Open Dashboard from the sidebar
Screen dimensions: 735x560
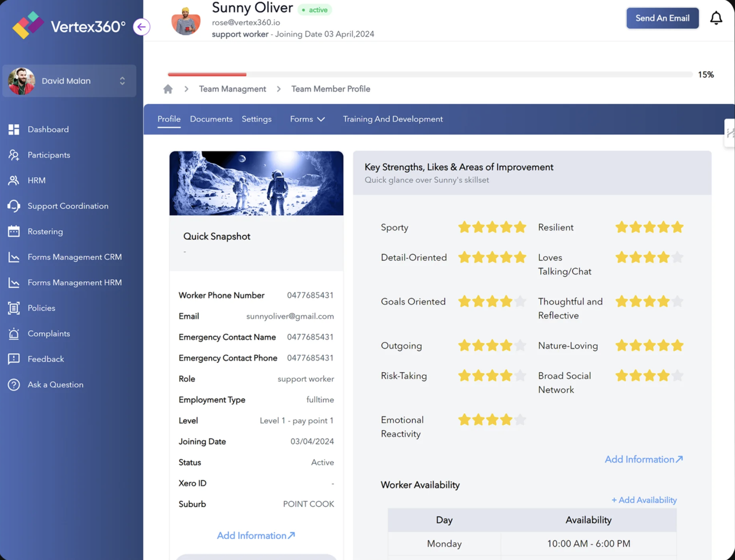[48, 130]
